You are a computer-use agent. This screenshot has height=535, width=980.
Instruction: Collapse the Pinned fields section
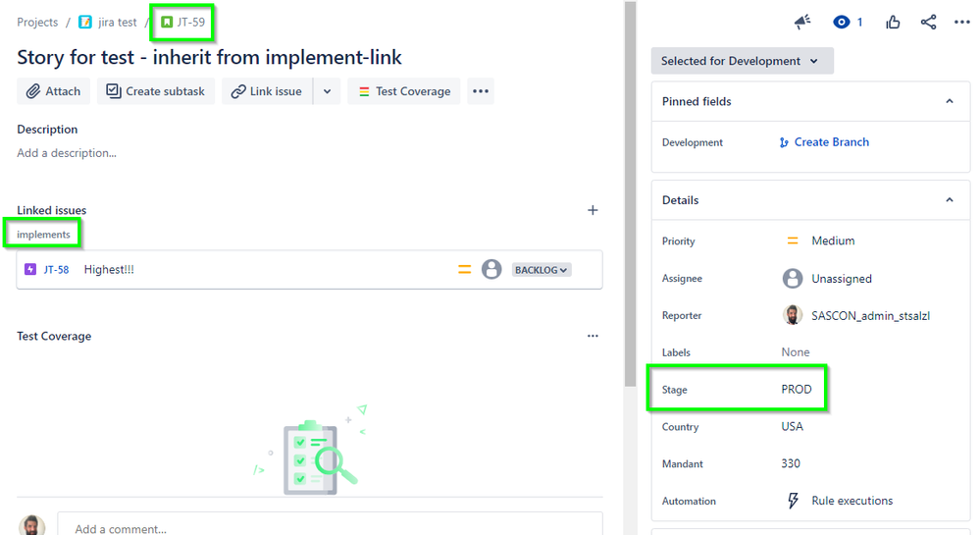[x=950, y=101]
